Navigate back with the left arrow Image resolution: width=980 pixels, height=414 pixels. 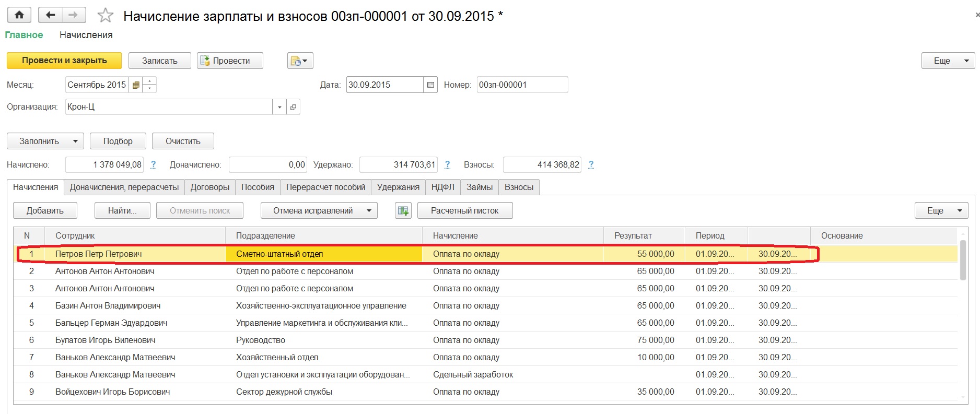50,15
